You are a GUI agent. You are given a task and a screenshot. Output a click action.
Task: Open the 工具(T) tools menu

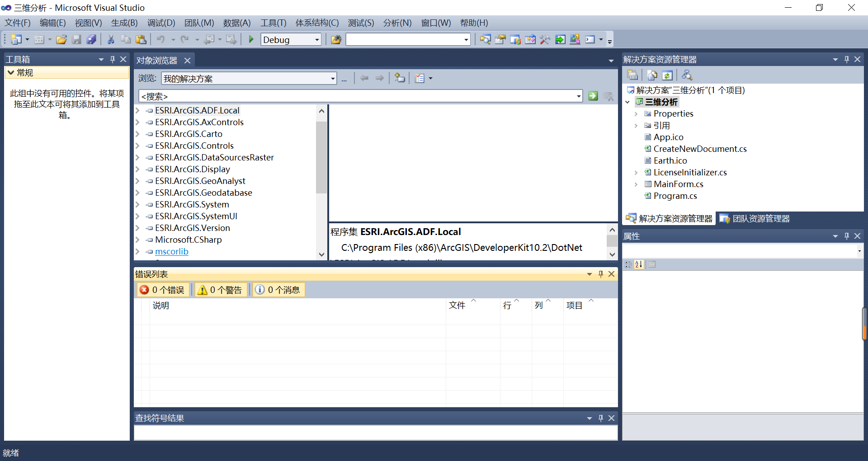pos(273,23)
